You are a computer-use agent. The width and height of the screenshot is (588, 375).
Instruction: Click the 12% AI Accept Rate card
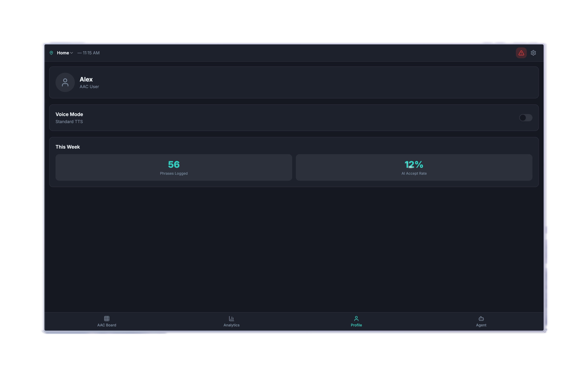414,167
